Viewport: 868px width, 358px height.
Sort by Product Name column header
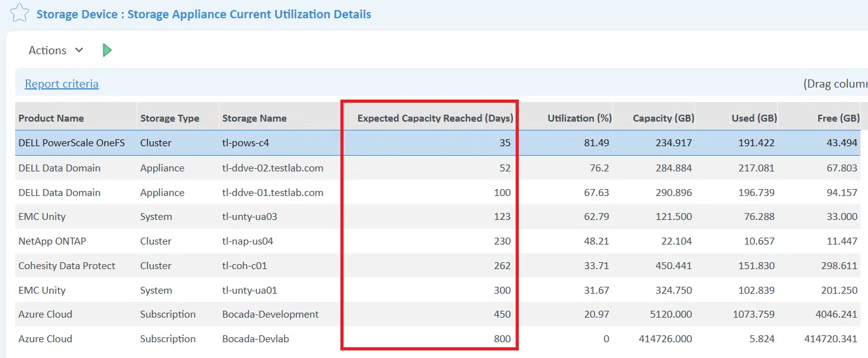tap(51, 118)
